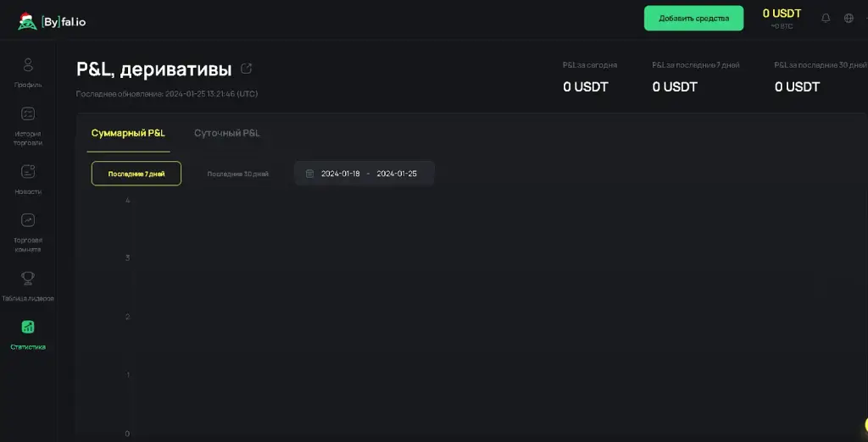Image resolution: width=868 pixels, height=442 pixels.
Task: Select the Последние 7 дней filter
Action: pos(136,173)
